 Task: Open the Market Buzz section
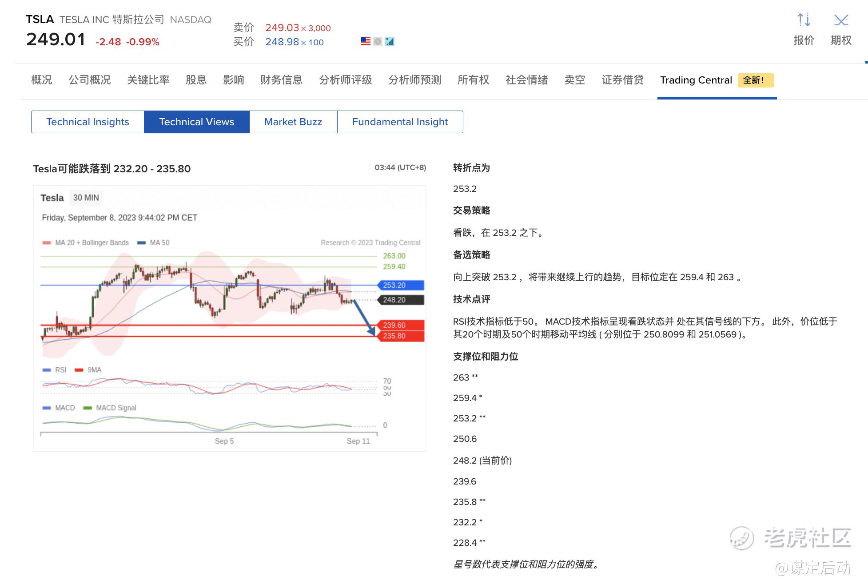click(293, 122)
